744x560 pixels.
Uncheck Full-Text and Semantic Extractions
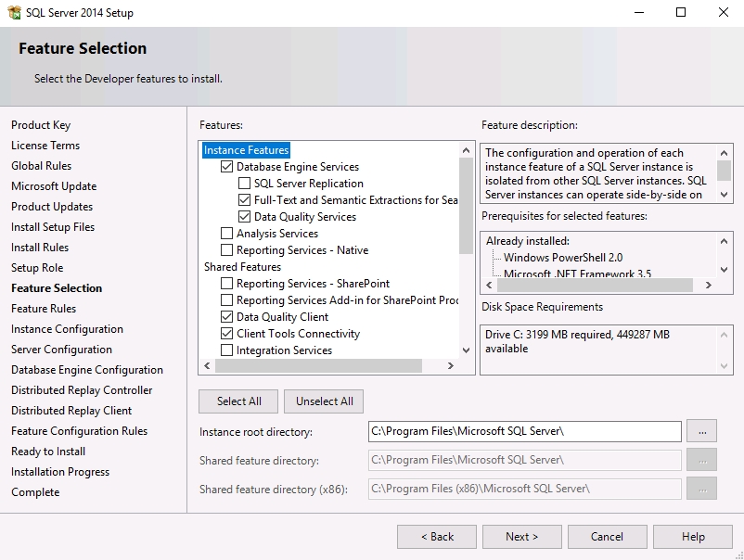pyautogui.click(x=244, y=199)
